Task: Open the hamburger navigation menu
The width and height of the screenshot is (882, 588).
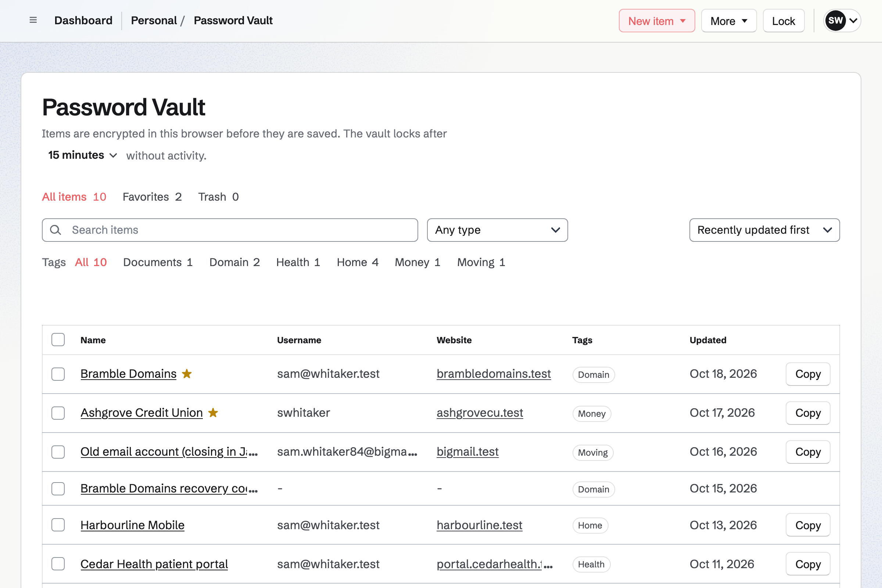Action: pyautogui.click(x=33, y=20)
